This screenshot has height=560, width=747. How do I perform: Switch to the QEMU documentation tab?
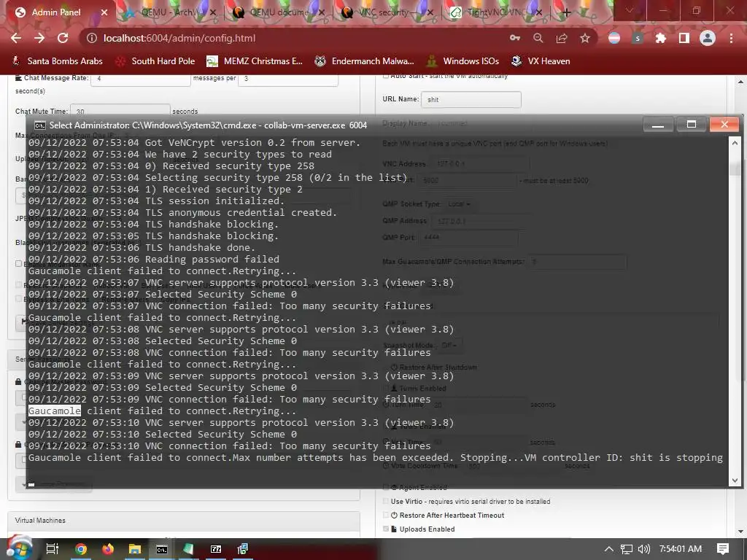279,12
